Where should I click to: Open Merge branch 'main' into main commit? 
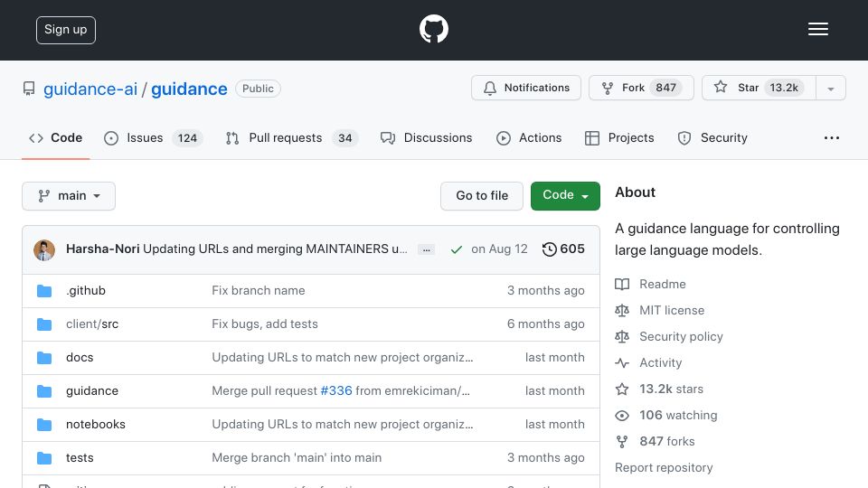pyautogui.click(x=297, y=457)
